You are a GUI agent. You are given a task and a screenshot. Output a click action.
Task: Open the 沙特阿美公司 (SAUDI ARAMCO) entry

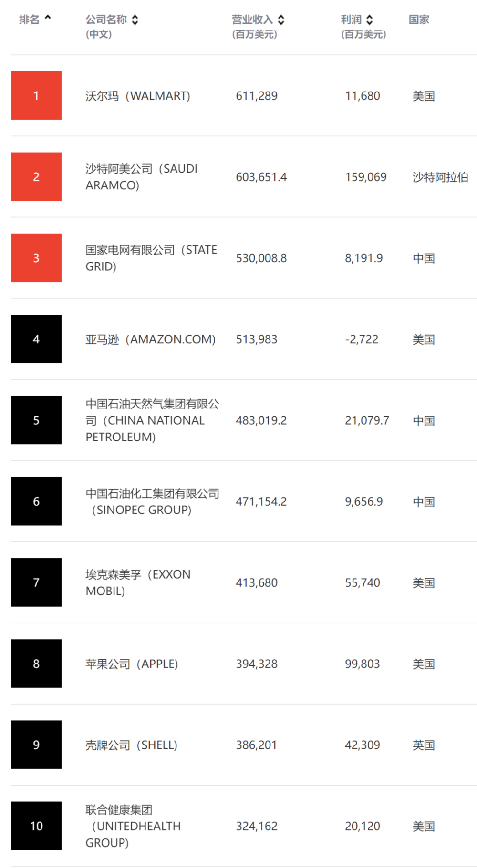click(142, 177)
